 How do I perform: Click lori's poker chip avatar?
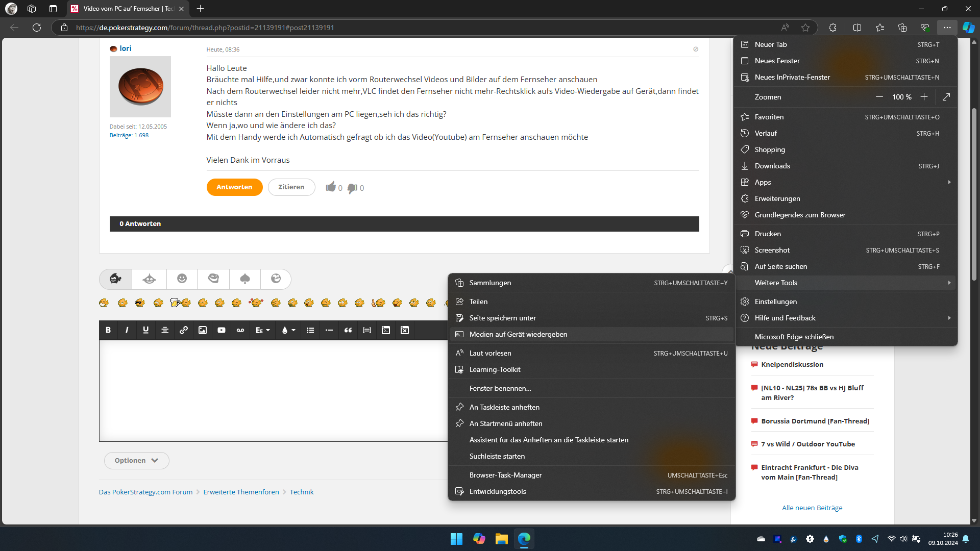tap(140, 87)
